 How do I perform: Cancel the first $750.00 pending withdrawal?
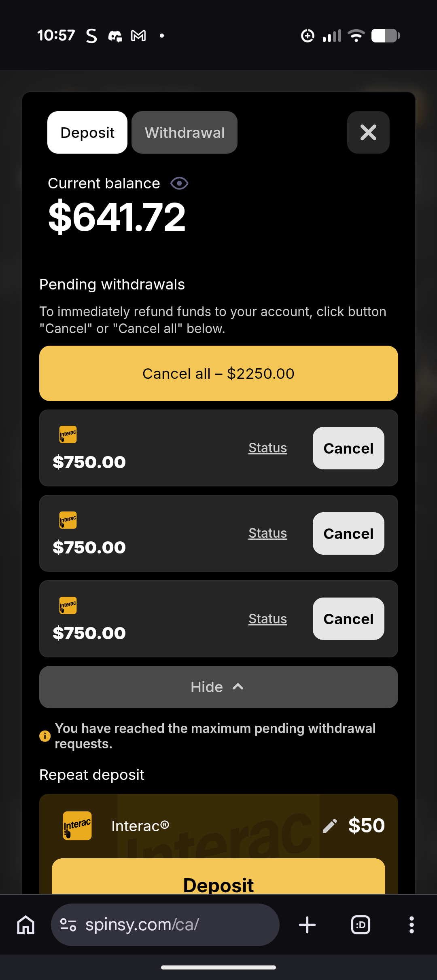[348, 448]
